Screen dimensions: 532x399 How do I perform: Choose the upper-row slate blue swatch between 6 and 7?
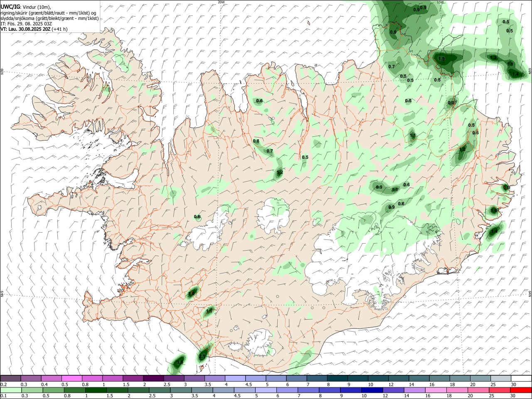[x=297, y=379]
